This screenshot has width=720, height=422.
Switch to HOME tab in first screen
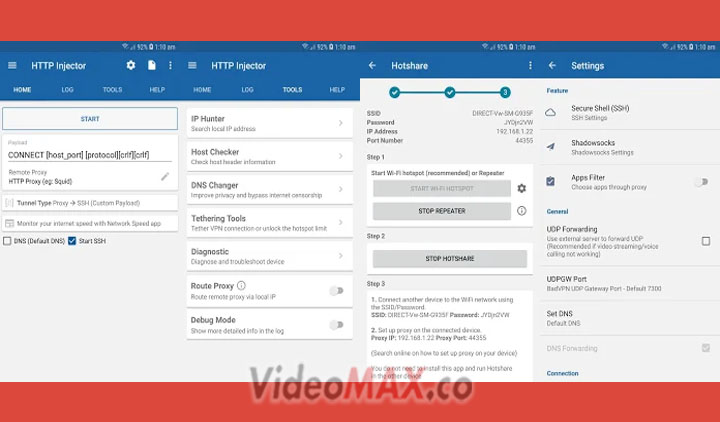click(22, 90)
